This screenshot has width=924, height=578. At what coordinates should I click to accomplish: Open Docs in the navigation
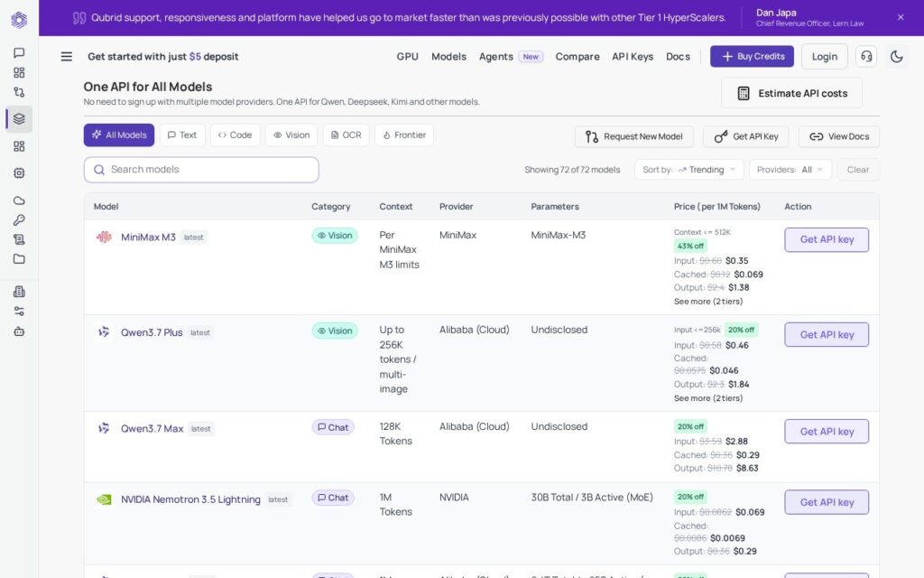(678, 57)
